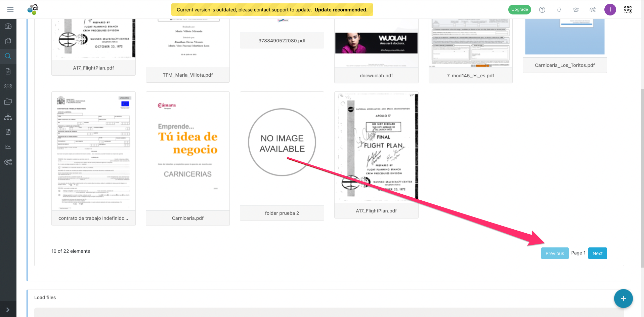Screen dimensions: 644x317
Task: Open the analytics chart icon in sidebar
Action: [8, 147]
